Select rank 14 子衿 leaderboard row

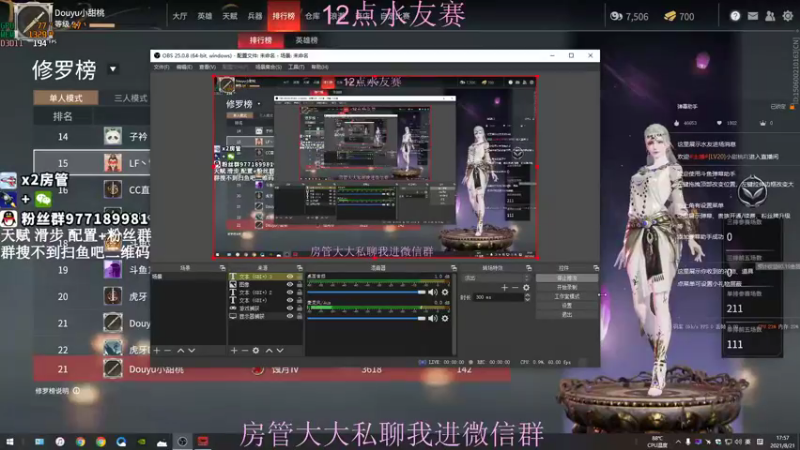[92, 137]
